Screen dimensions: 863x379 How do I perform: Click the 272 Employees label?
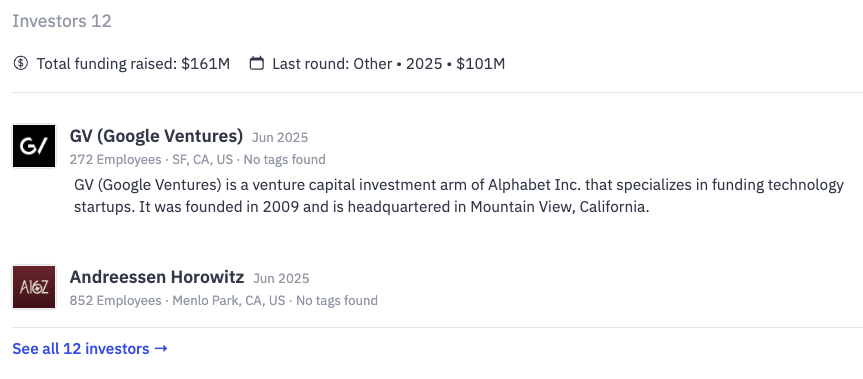(115, 160)
